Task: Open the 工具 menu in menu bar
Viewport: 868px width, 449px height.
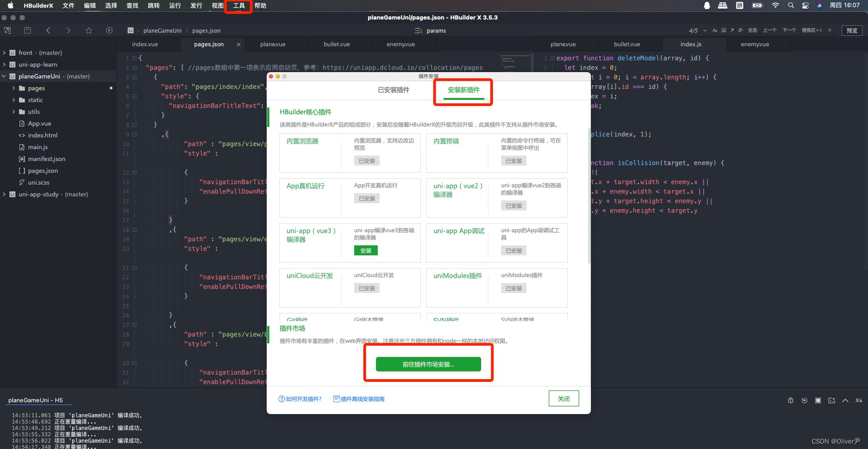Action: pyautogui.click(x=239, y=5)
